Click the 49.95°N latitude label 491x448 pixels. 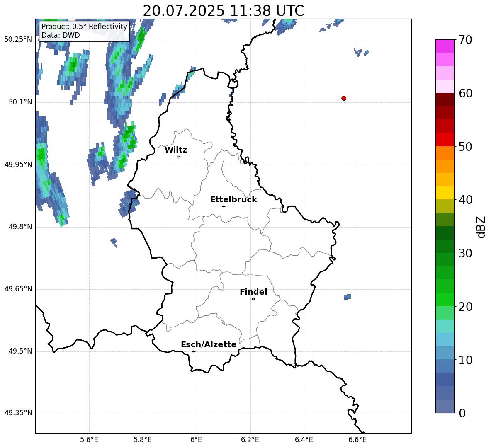pos(18,165)
